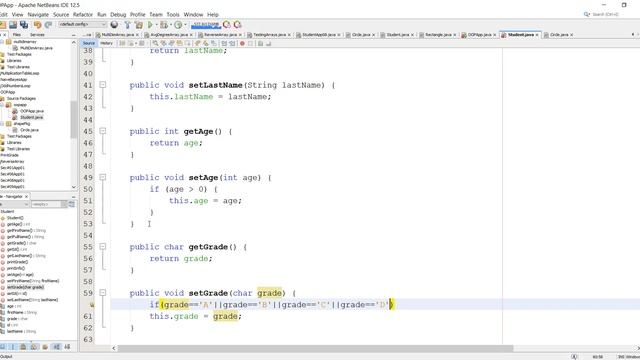The width and height of the screenshot is (640, 360).
Task: Click the Source view button
Action: (89, 43)
